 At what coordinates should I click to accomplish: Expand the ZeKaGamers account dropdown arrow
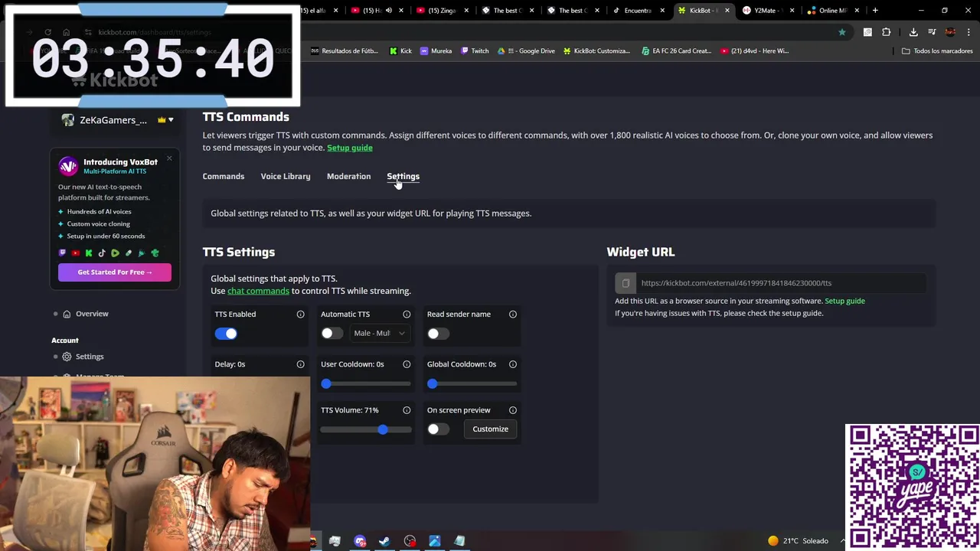tap(171, 120)
